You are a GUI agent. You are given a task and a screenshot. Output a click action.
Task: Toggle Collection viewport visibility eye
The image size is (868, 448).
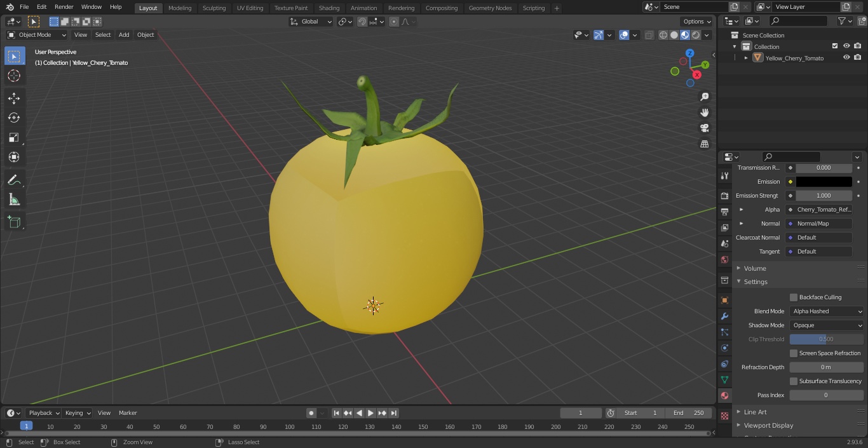(x=846, y=46)
